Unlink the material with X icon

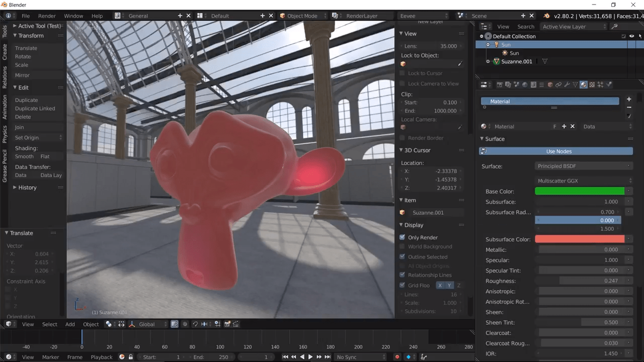pyautogui.click(x=573, y=127)
